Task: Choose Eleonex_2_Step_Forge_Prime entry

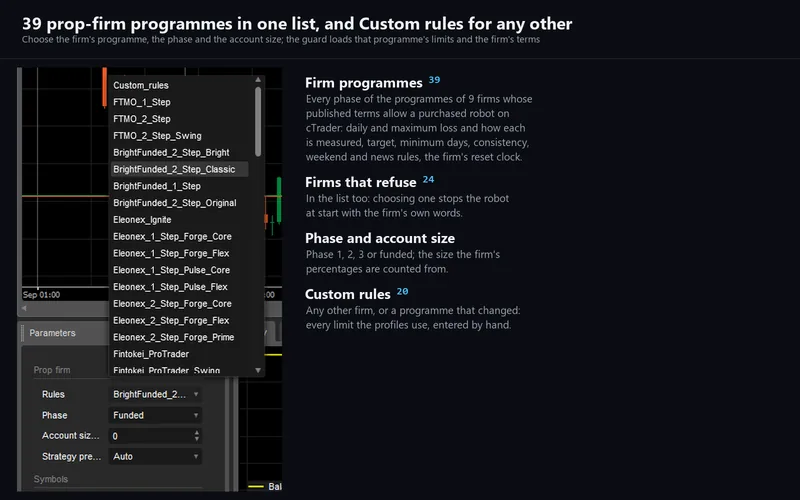Action: pyautogui.click(x=173, y=337)
